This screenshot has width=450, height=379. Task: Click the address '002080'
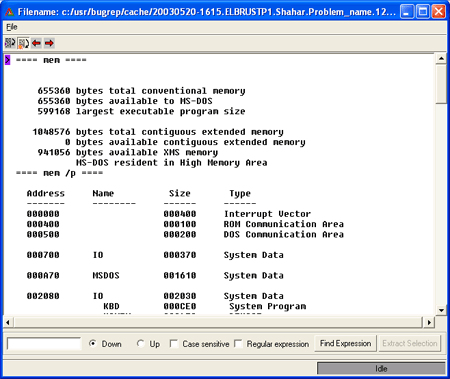(x=43, y=296)
